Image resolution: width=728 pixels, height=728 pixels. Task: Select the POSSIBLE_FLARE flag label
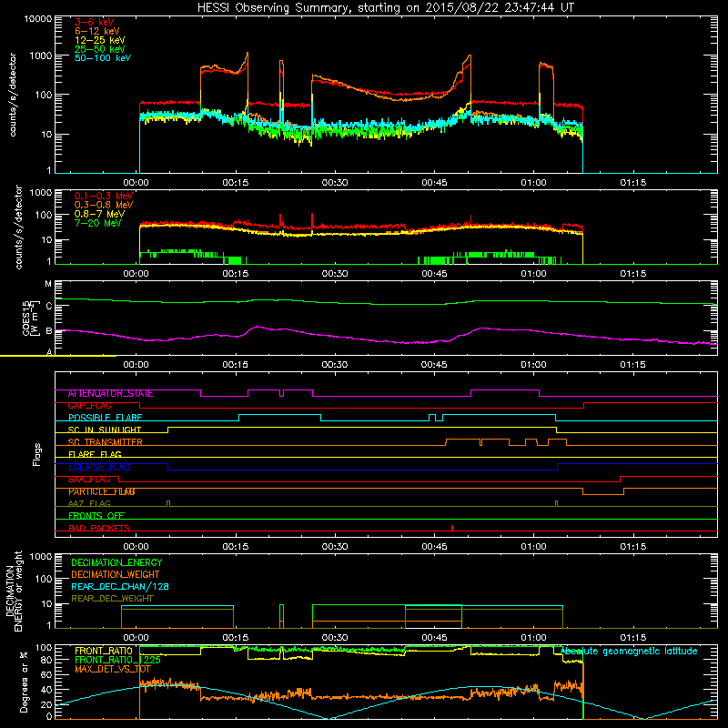click(105, 418)
